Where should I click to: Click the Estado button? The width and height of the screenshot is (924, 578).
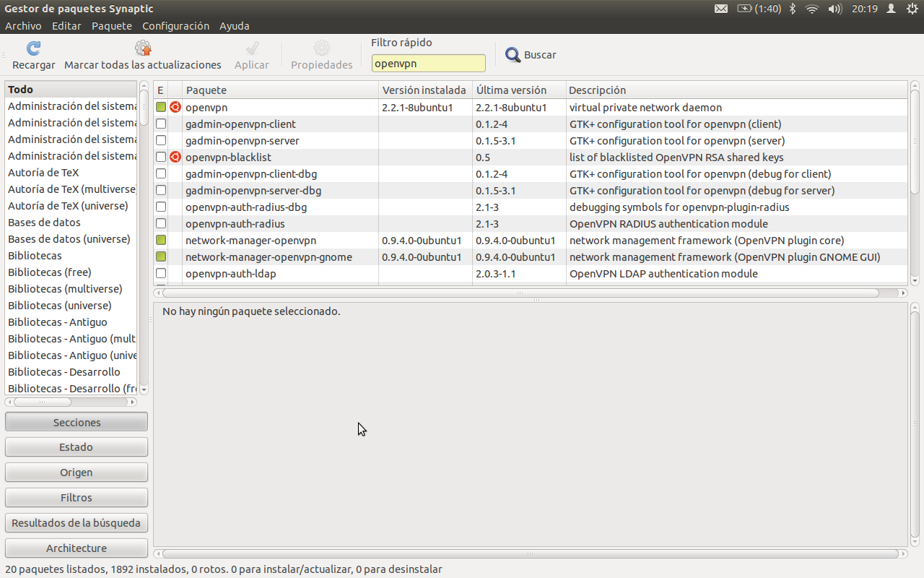(77, 447)
